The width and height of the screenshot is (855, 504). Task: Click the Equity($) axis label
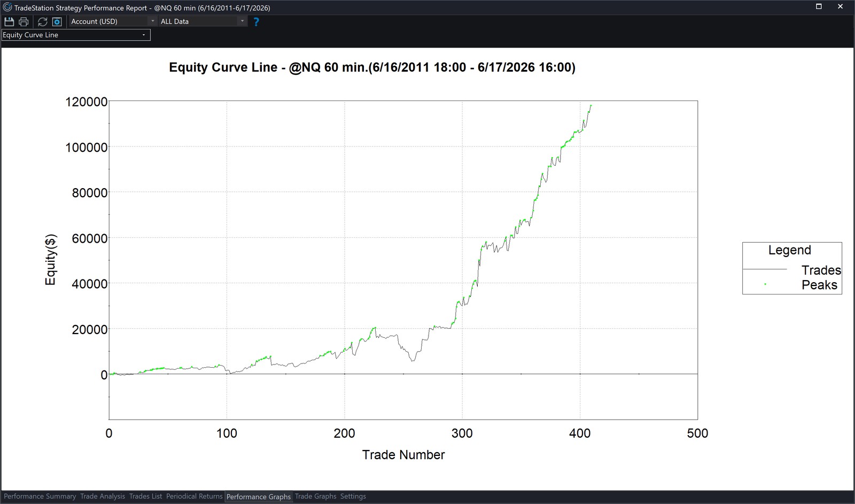coord(50,260)
